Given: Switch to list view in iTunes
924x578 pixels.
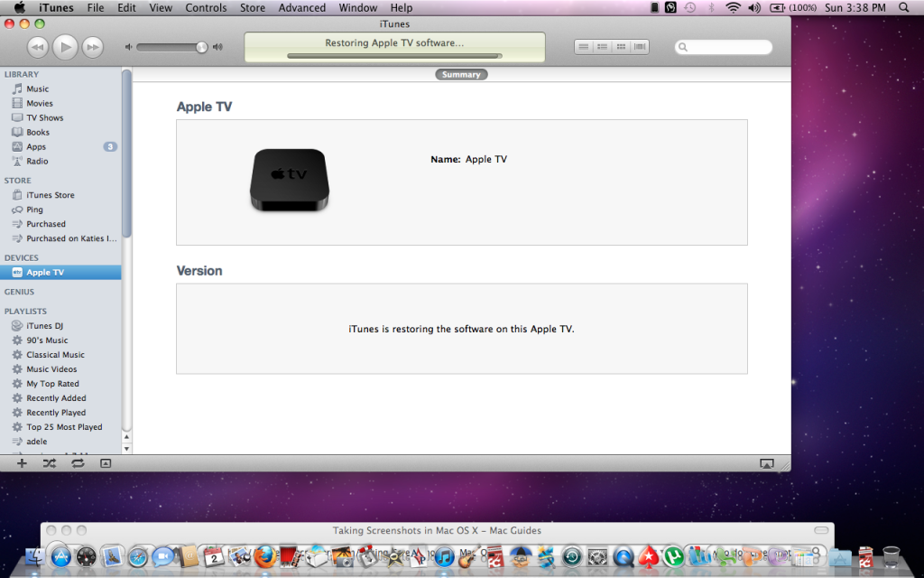Looking at the screenshot, I should tap(584, 47).
